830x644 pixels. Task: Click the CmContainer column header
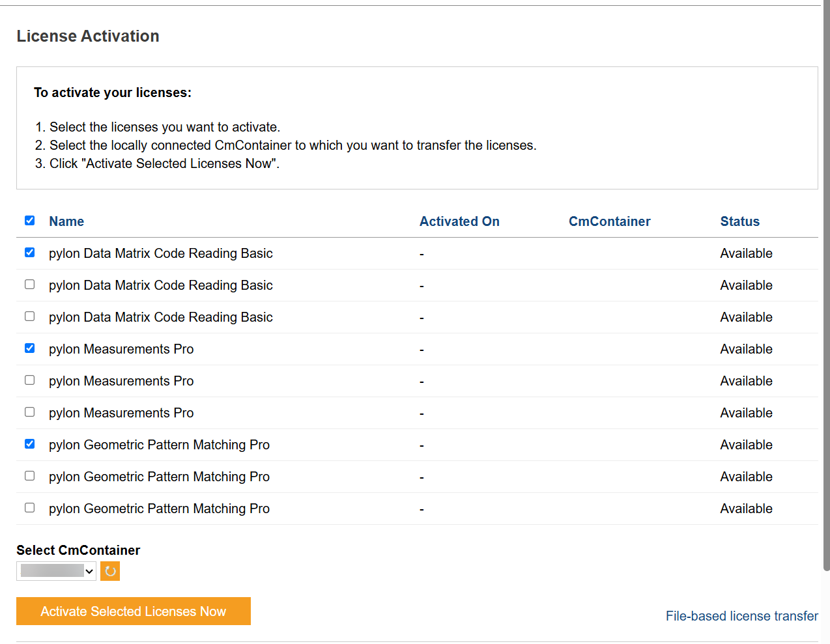coord(609,221)
